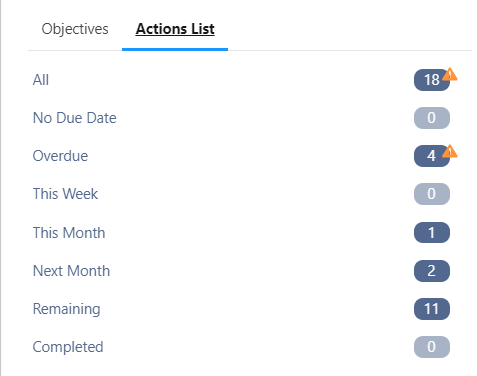Click the This Week zero badge

pyautogui.click(x=432, y=194)
